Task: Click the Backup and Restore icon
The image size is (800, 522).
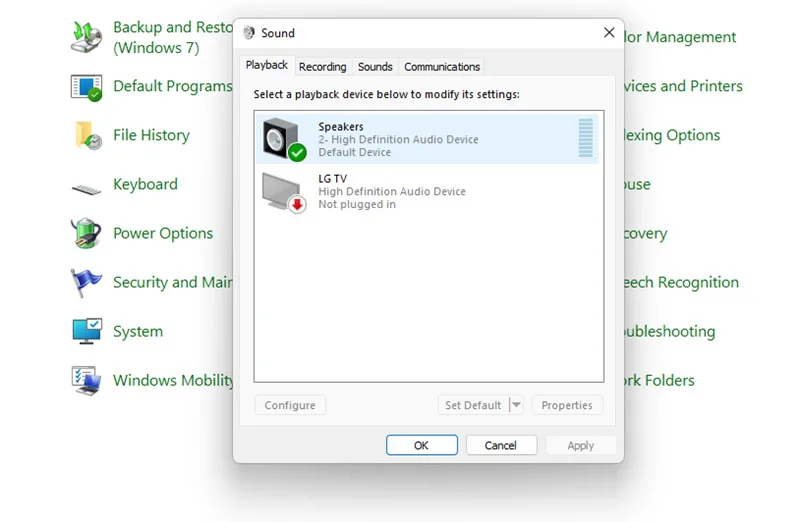Action: 86,37
